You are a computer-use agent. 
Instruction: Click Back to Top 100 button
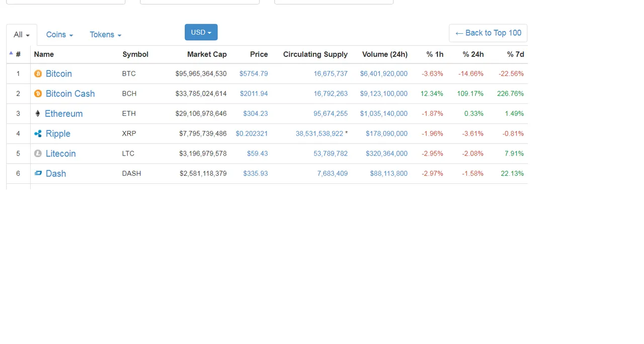click(488, 33)
